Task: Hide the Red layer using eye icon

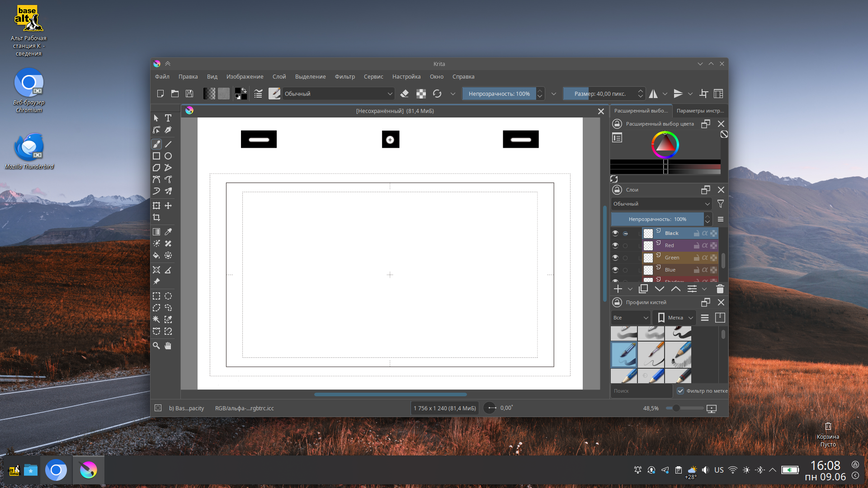Action: (615, 245)
